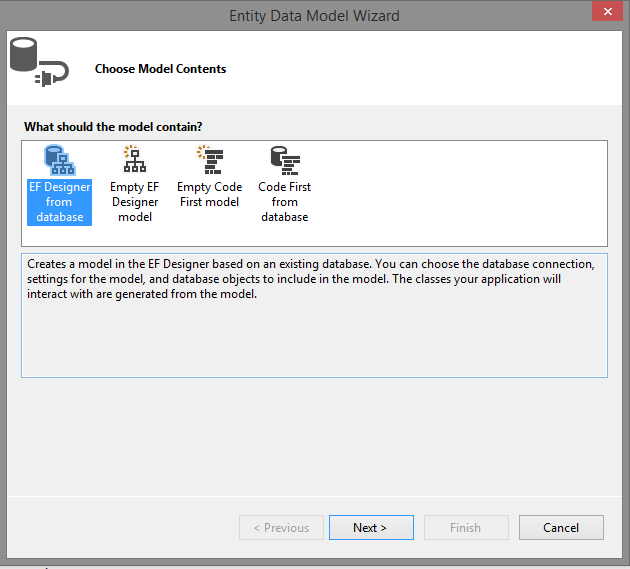Cancel the Entity Data Model Wizard
This screenshot has height=569, width=630.
pyautogui.click(x=561, y=527)
